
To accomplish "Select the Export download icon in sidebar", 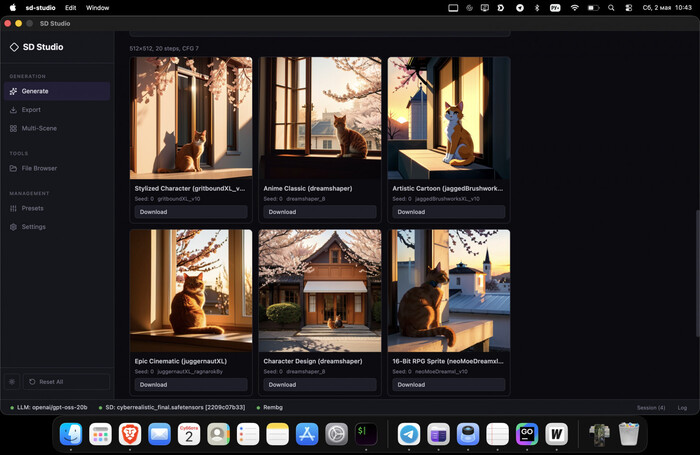I will tap(13, 110).
